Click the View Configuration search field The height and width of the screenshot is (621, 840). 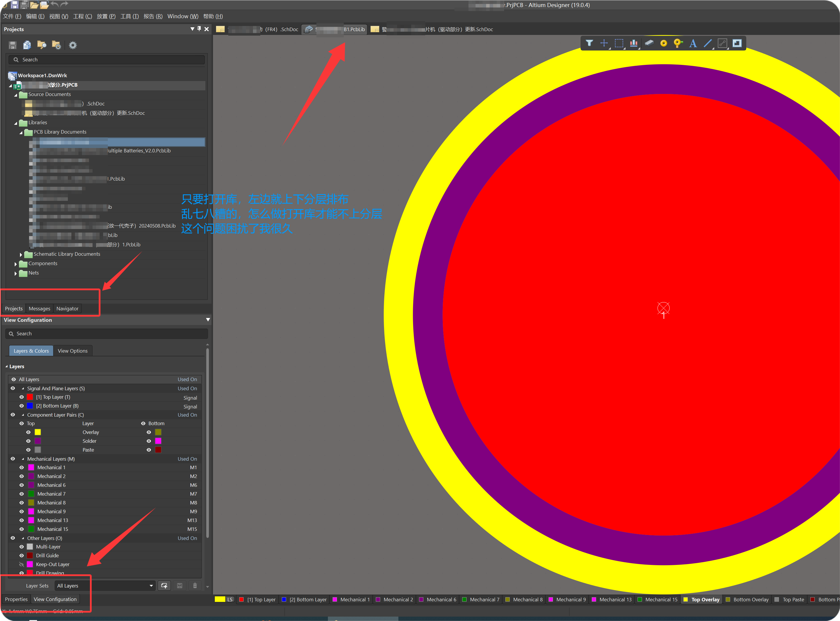[x=106, y=334]
